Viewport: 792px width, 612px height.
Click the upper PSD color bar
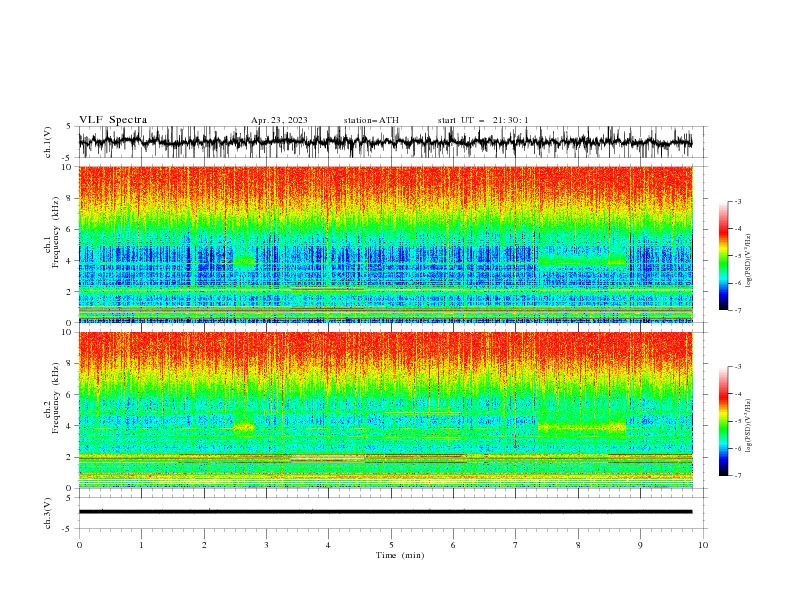pyautogui.click(x=723, y=256)
